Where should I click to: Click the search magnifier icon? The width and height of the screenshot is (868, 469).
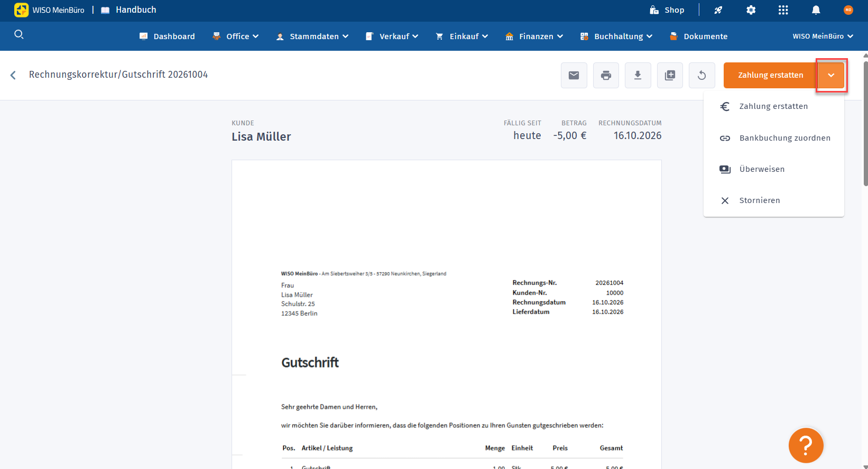(x=19, y=35)
